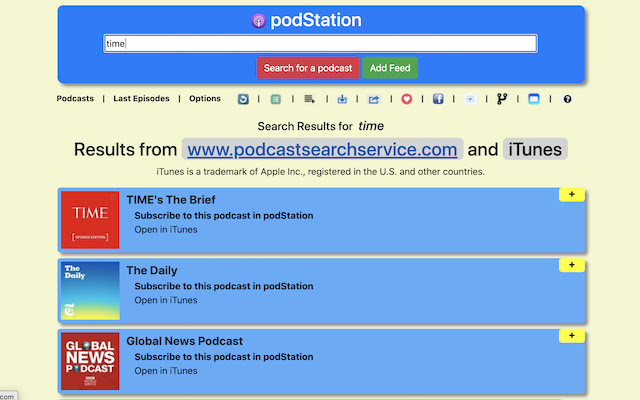
Task: Click the TIME podcast cover thumbnail
Action: click(x=90, y=220)
